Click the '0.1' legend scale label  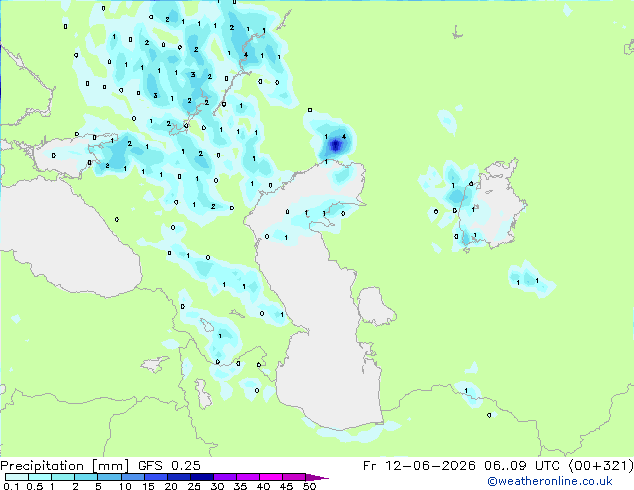coord(11,486)
